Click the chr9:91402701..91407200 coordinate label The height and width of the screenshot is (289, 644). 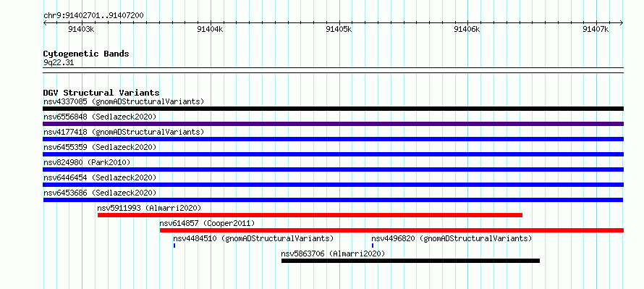(x=93, y=16)
